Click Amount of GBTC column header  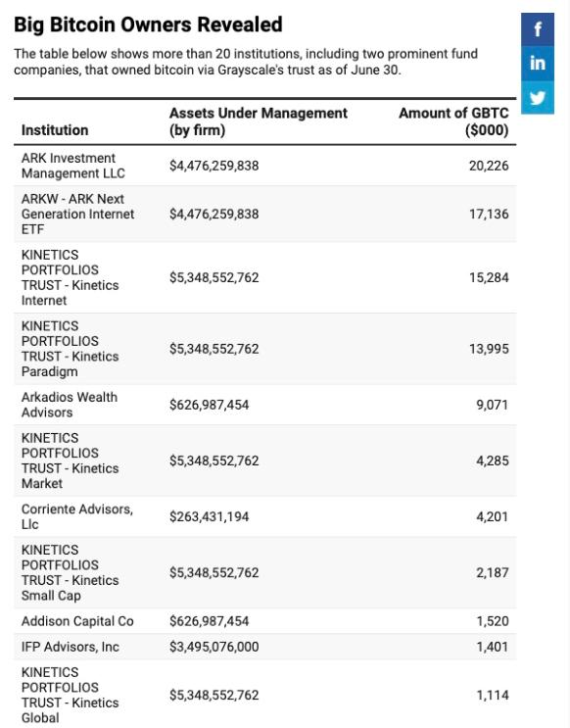pos(453,121)
